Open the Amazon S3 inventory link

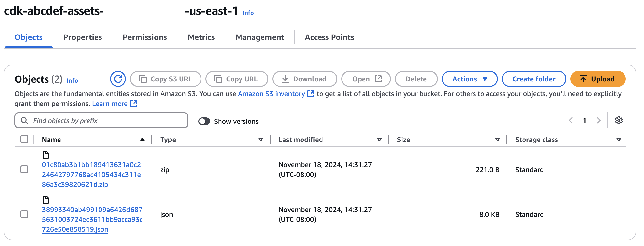click(271, 94)
